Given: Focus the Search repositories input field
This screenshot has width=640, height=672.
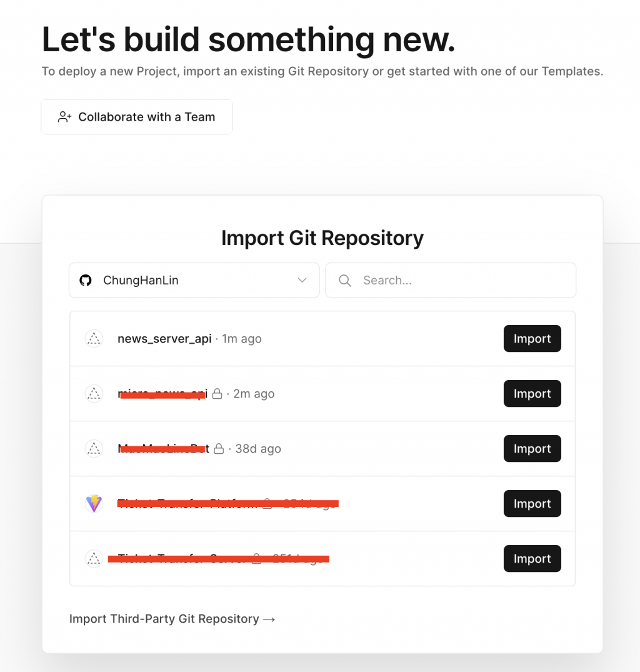Looking at the screenshot, I should point(451,280).
